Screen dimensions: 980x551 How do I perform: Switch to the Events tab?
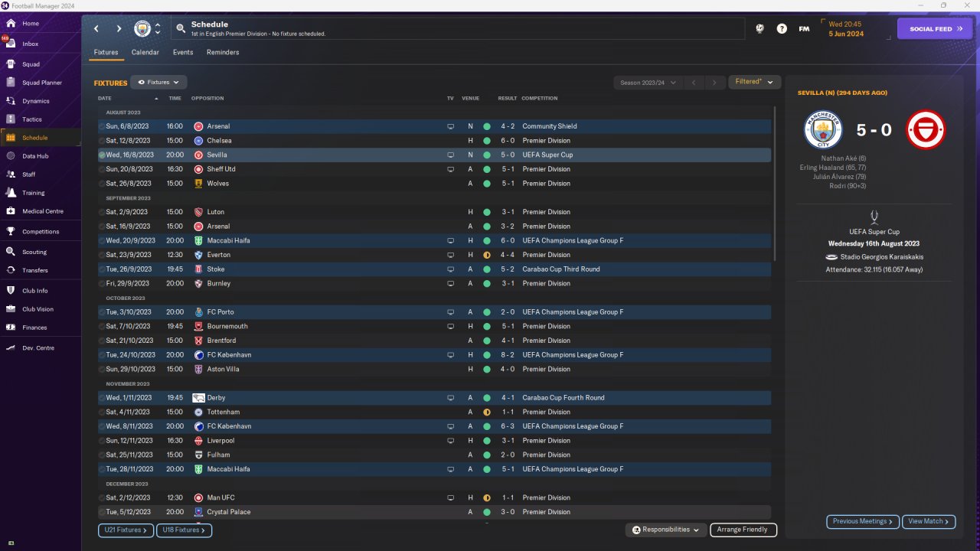pyautogui.click(x=183, y=52)
